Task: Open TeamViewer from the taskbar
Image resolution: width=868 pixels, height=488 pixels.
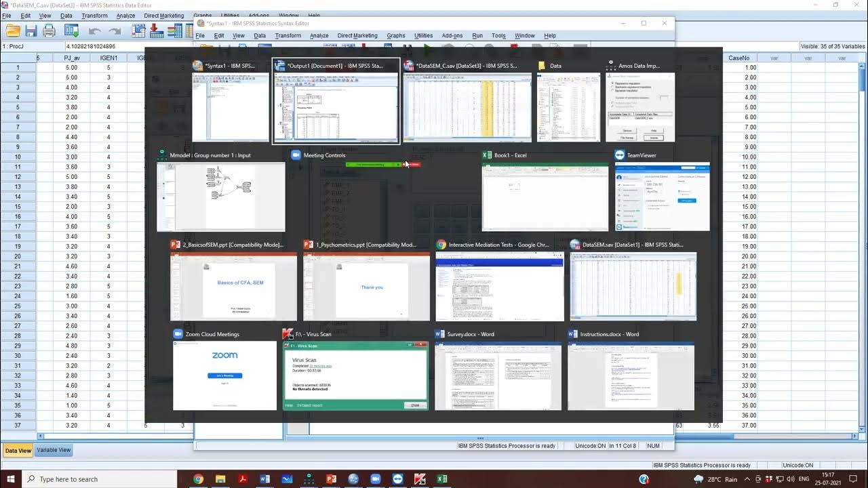Action: tap(397, 479)
